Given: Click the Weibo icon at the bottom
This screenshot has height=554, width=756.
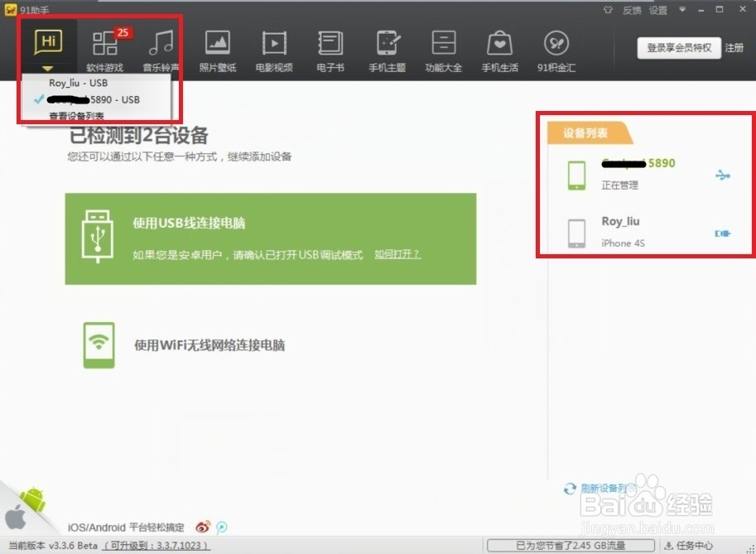Looking at the screenshot, I should point(203,527).
